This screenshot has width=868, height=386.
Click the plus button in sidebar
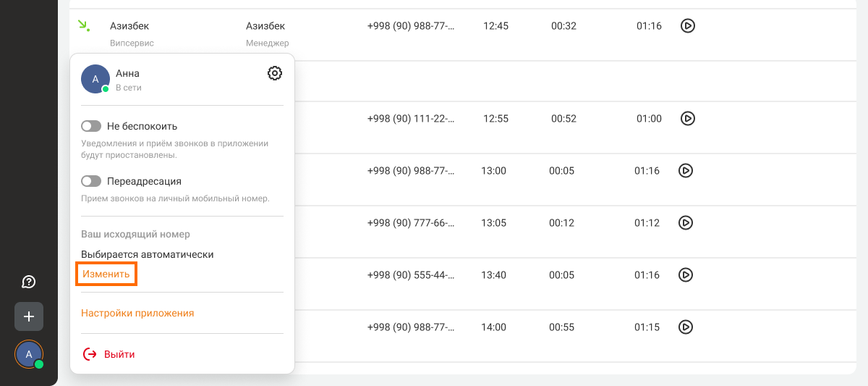29,316
